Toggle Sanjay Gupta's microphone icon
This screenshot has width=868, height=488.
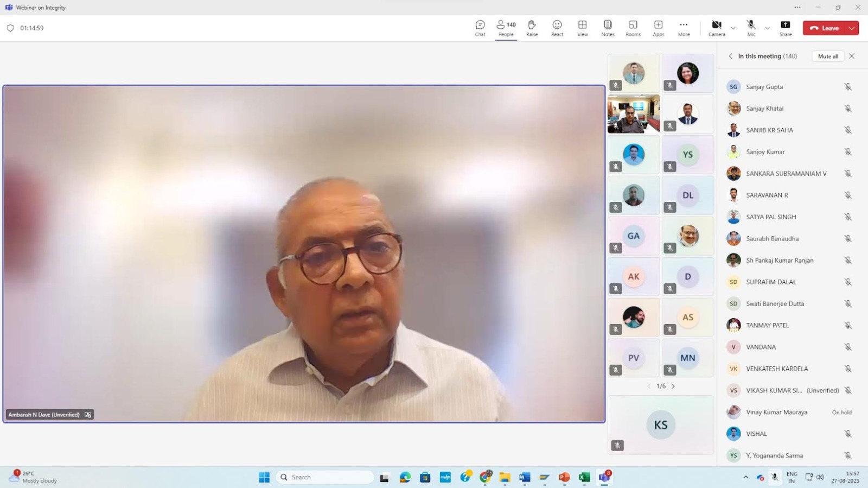click(847, 87)
